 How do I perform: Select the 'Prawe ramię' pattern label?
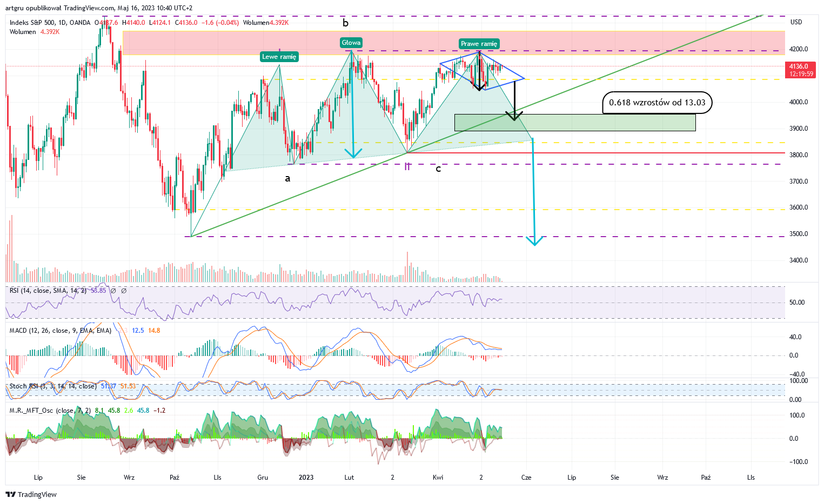click(479, 44)
